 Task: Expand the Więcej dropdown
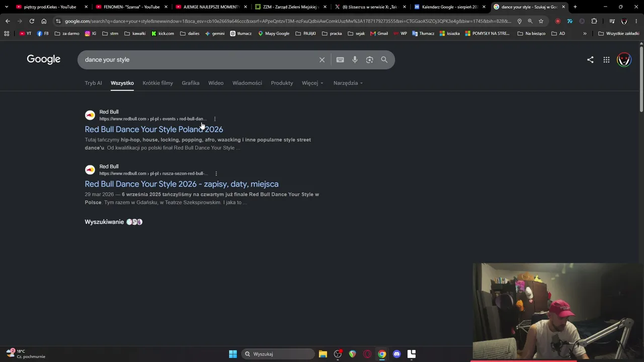312,83
